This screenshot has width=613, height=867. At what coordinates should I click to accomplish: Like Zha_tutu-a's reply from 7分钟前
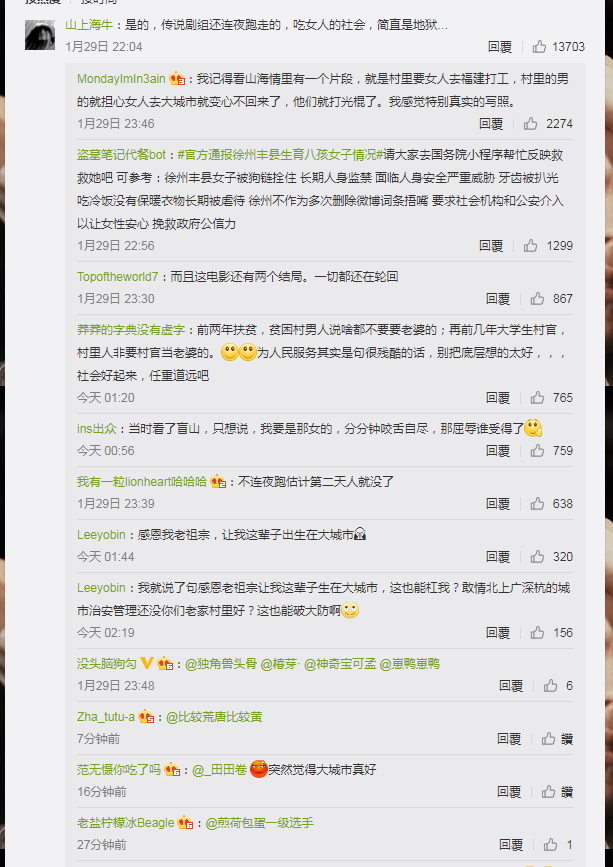[558, 739]
